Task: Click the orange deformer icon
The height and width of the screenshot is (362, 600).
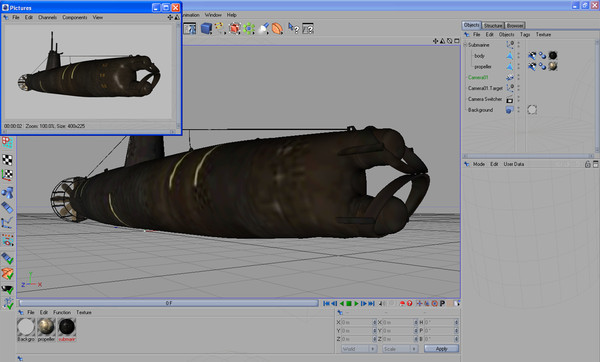Action: click(277, 28)
